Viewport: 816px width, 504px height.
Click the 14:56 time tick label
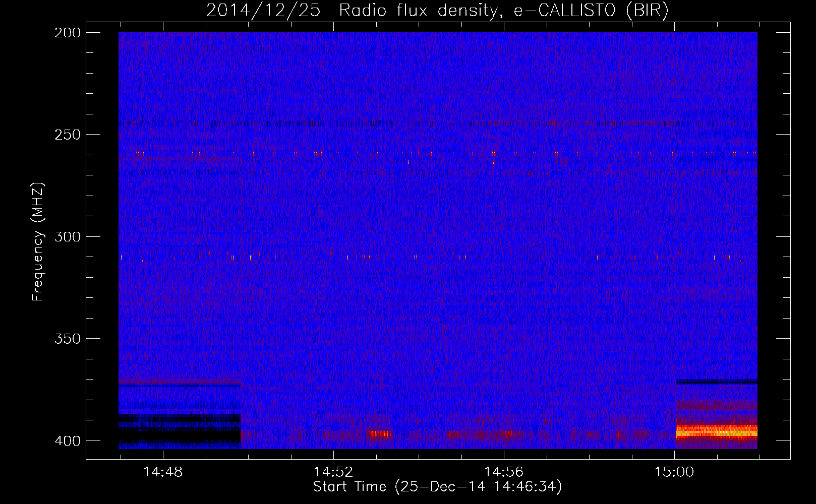[x=504, y=472]
